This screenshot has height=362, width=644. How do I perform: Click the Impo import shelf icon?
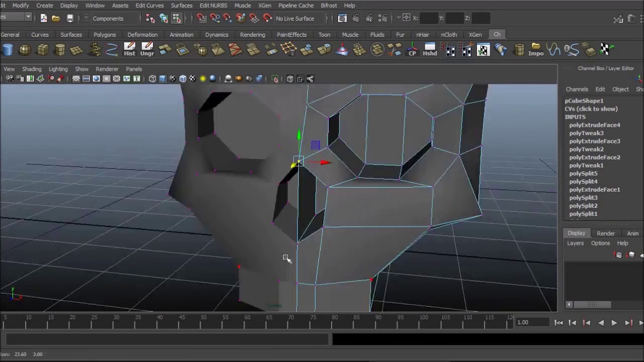point(536,49)
